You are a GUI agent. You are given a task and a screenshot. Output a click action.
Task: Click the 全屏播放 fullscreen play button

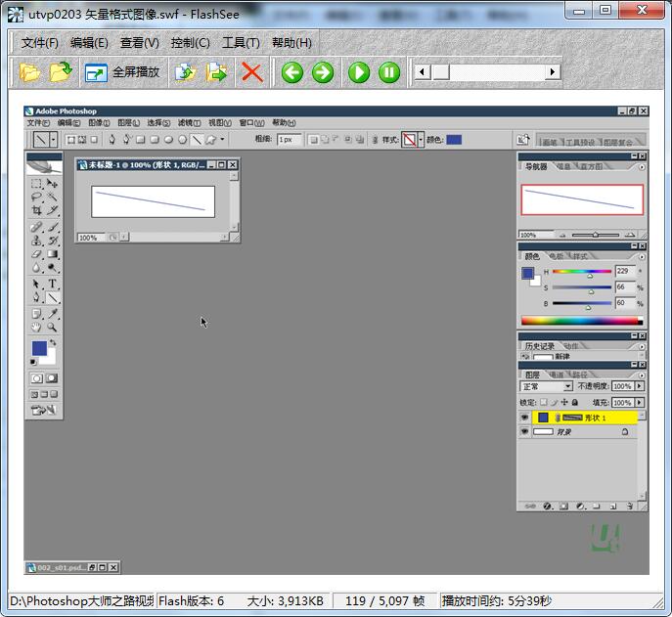(x=122, y=71)
